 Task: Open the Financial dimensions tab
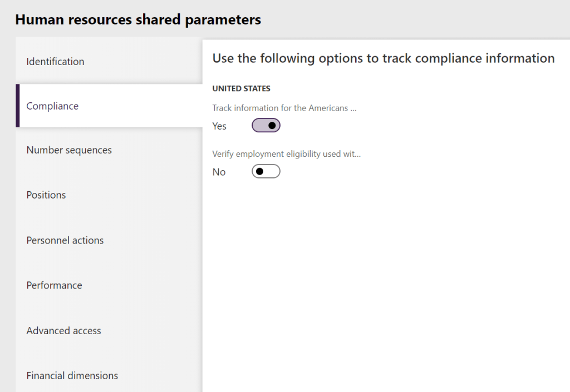pyautogui.click(x=72, y=375)
